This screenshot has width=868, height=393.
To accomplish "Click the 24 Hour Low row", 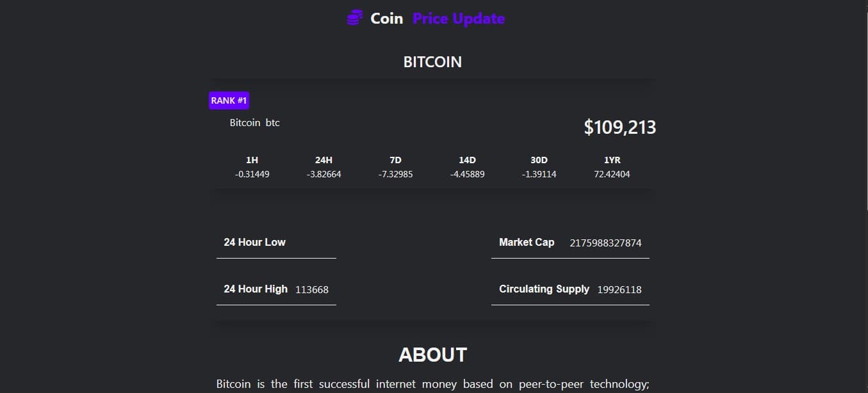I will pos(276,243).
